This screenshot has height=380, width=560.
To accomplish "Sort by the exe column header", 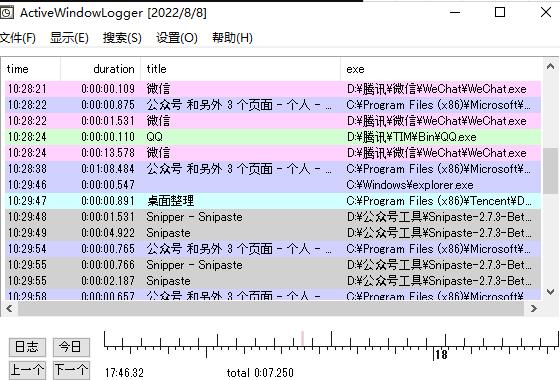I will [x=441, y=69].
